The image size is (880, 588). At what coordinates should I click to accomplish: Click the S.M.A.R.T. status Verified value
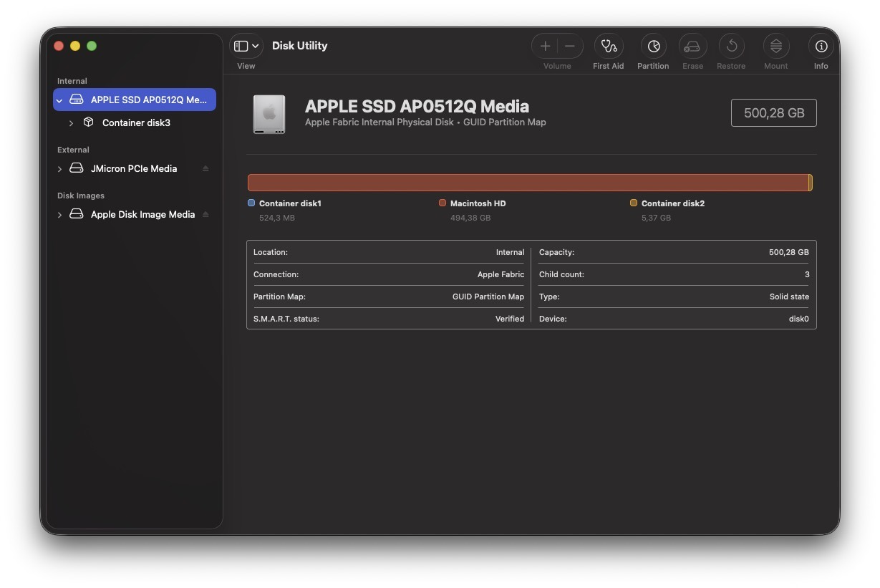[510, 319]
